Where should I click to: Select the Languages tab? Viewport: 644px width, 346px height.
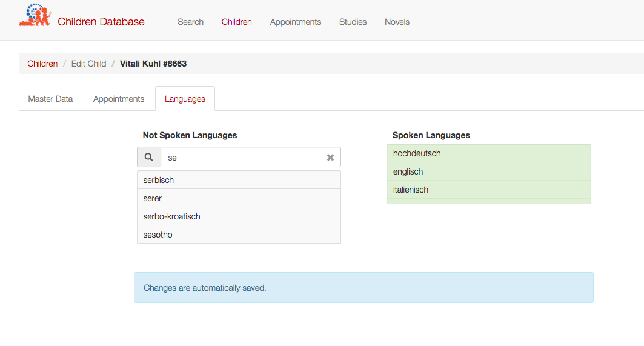click(x=185, y=99)
